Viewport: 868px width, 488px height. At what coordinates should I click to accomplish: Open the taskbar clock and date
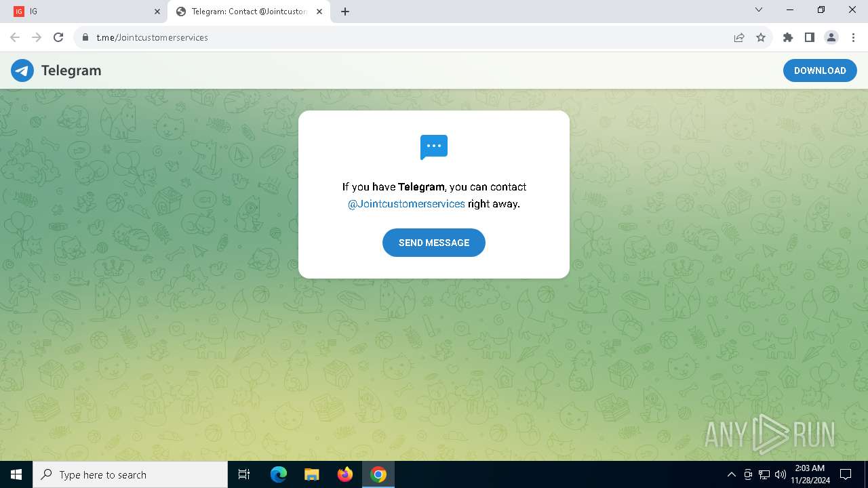809,474
